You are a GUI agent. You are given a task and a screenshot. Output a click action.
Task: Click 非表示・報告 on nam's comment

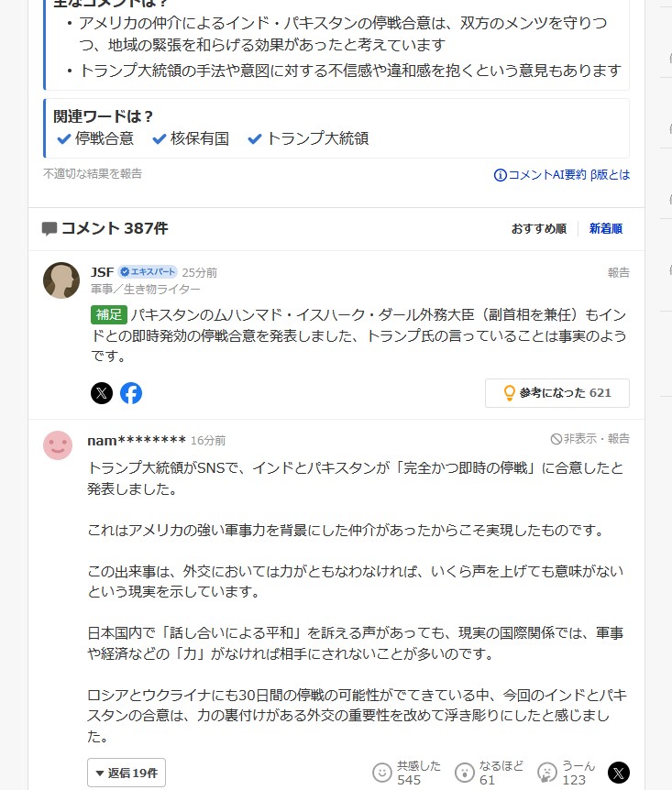589,439
